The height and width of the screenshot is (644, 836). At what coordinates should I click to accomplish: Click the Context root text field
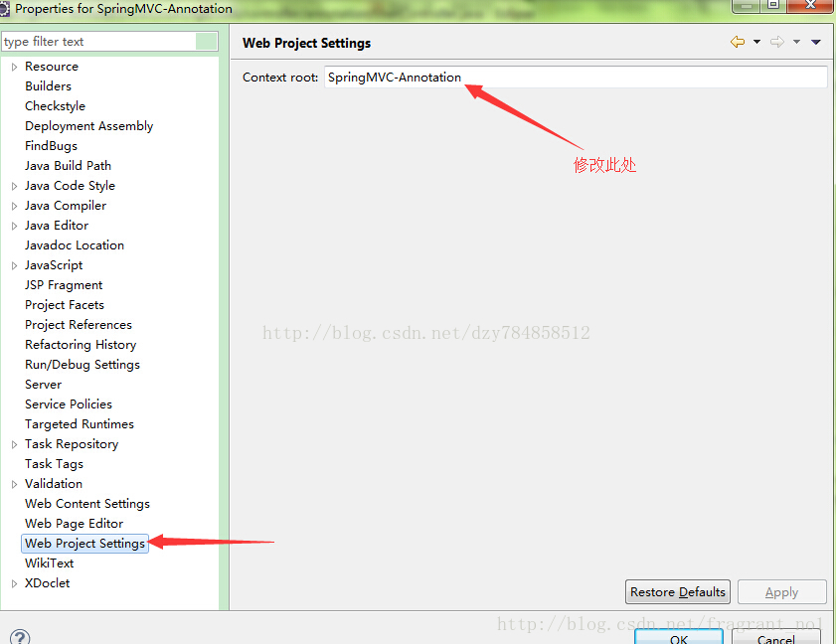pos(576,78)
